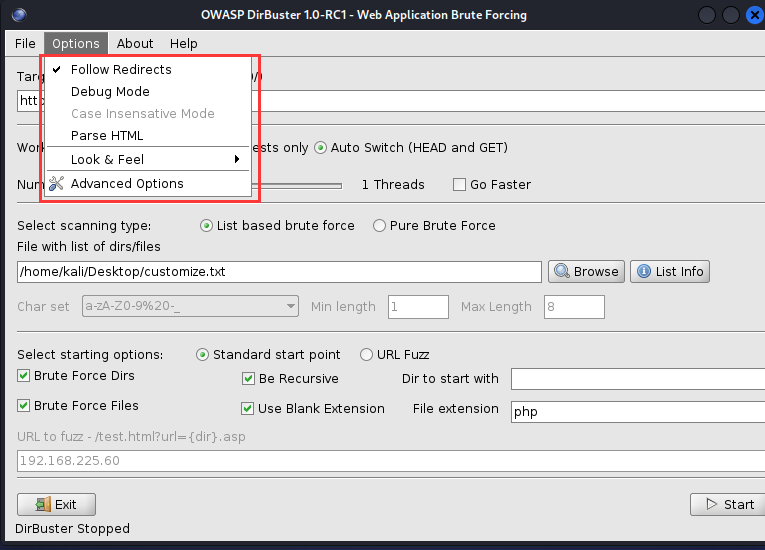
Task: Click the door icon on Exit button
Action: point(43,504)
